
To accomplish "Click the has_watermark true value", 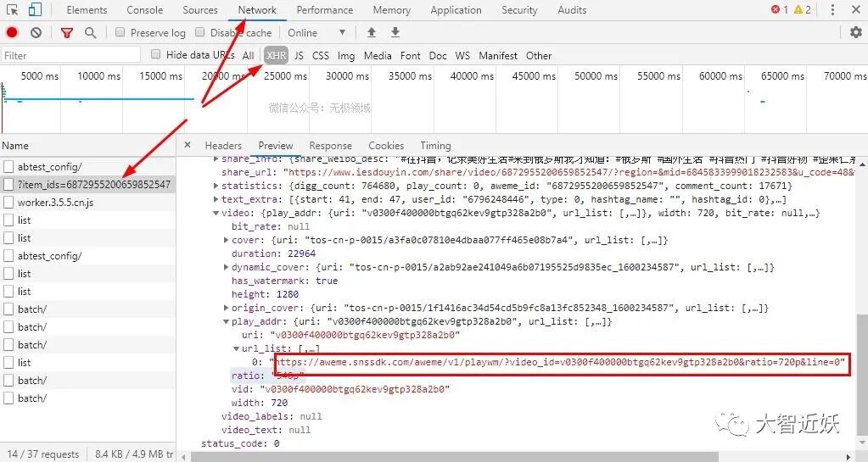I will pos(327,281).
